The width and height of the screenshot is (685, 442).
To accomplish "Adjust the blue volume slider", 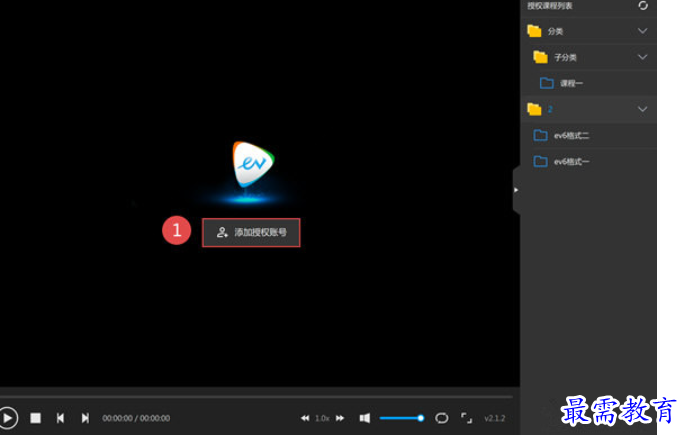I will tap(402, 418).
